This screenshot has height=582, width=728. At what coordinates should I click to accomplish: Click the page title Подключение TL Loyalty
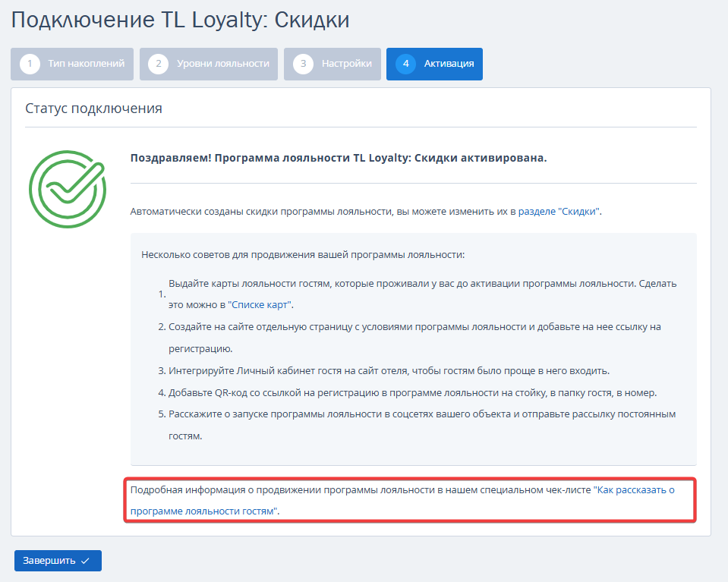tap(180, 20)
